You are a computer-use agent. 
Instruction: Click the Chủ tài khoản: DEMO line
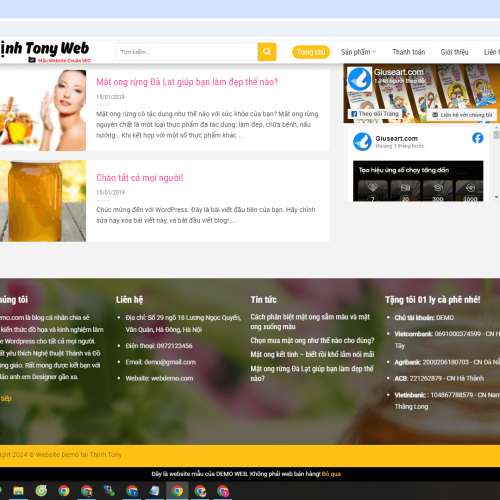click(424, 318)
